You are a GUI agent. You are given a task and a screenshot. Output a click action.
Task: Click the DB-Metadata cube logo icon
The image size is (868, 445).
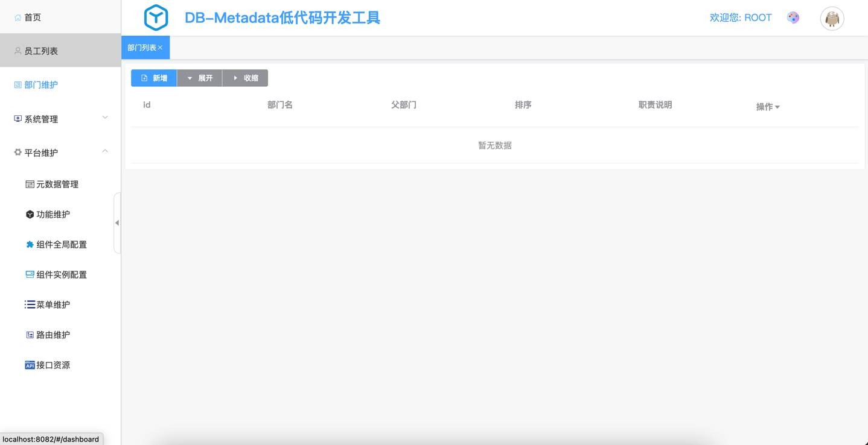(156, 18)
